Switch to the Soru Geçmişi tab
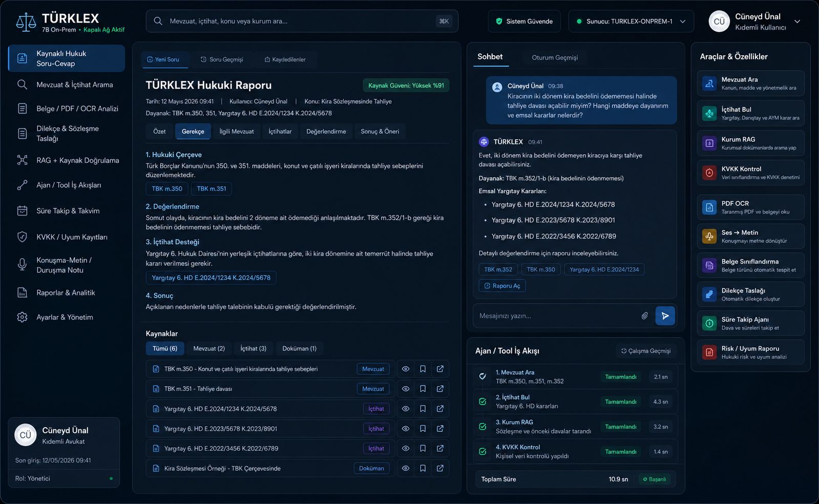 [222, 59]
